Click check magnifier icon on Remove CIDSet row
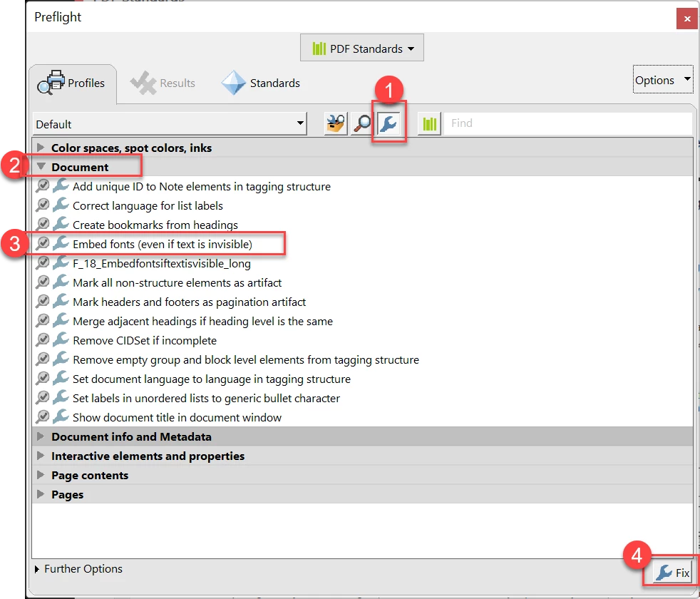Image resolution: width=700 pixels, height=599 pixels. coord(42,339)
